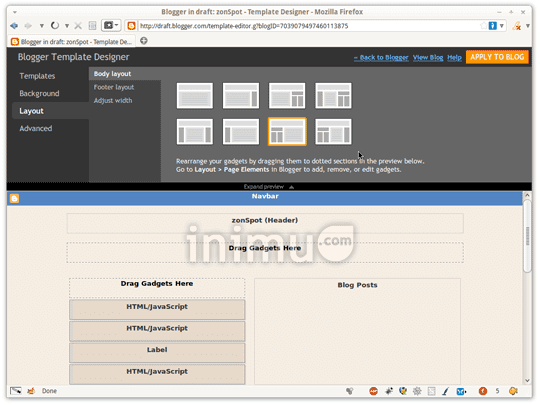The height and width of the screenshot is (405, 540).
Task: Open the Help link
Action: tap(454, 58)
